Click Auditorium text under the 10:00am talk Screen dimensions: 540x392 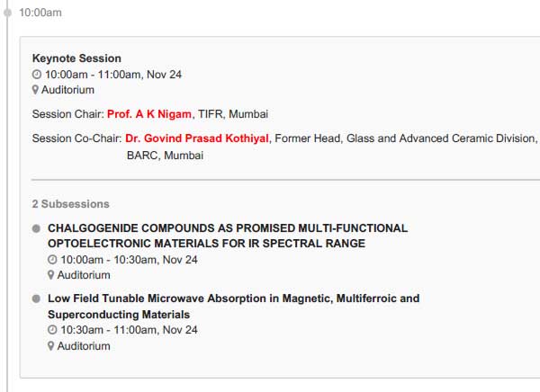pos(84,275)
